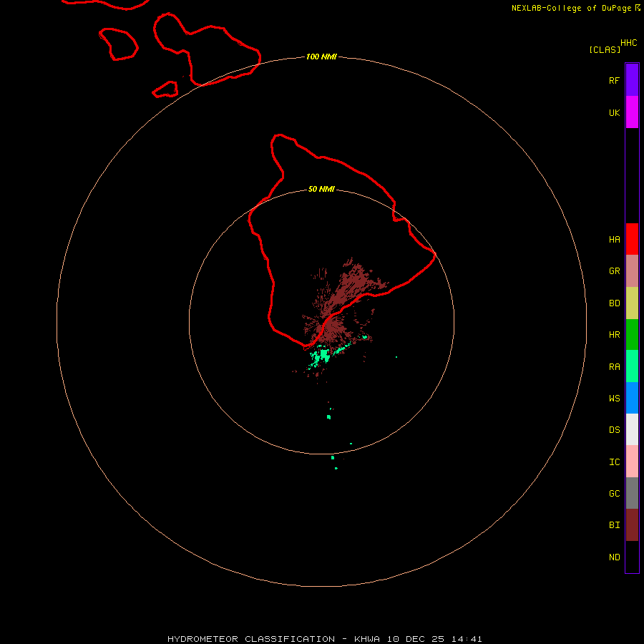Click the "UK" legend label

pyautogui.click(x=614, y=112)
